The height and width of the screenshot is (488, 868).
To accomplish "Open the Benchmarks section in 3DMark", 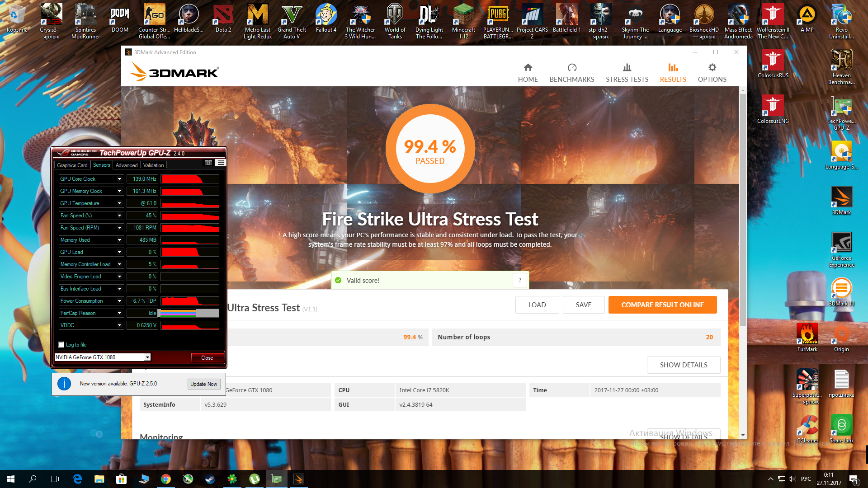I will point(571,73).
